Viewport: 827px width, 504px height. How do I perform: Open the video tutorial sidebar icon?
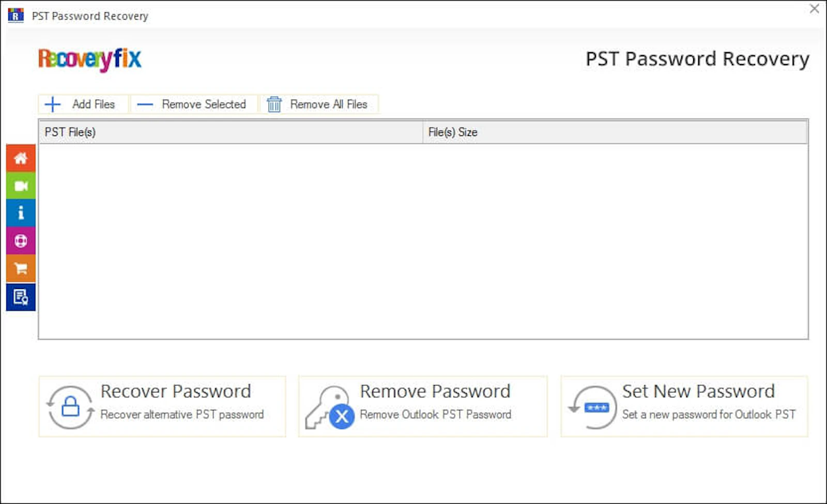pos(21,186)
